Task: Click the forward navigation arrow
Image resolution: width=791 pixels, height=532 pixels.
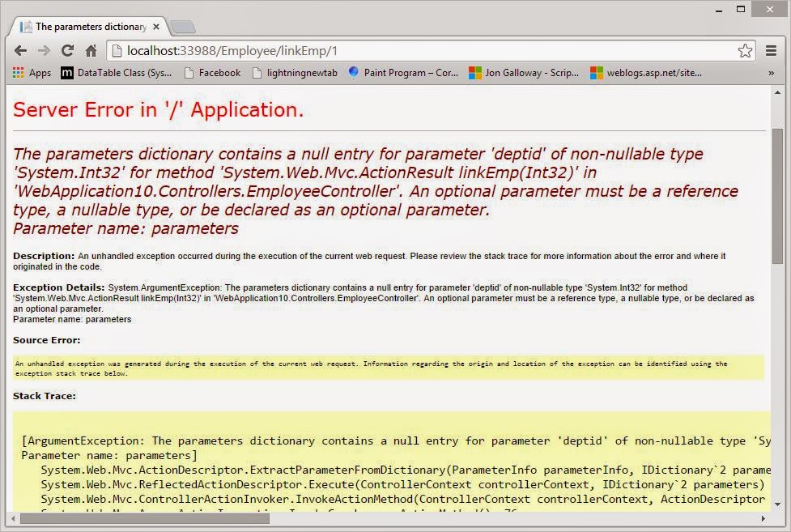Action: (44, 50)
